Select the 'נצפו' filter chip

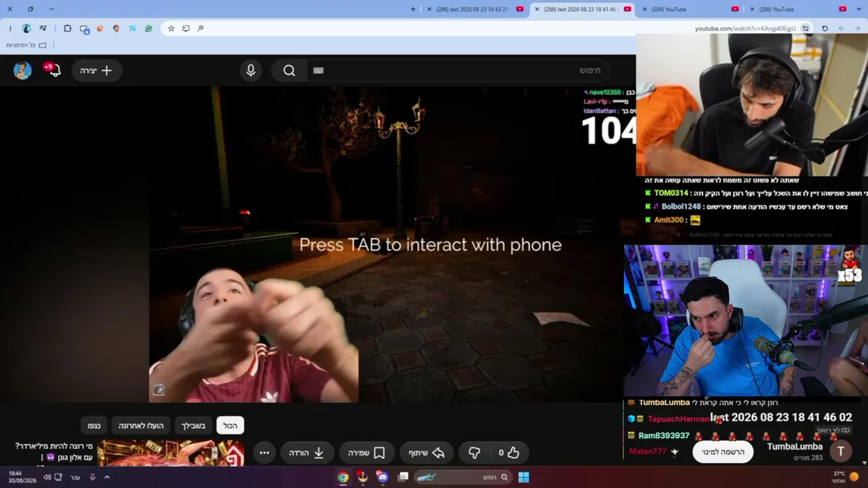94,426
